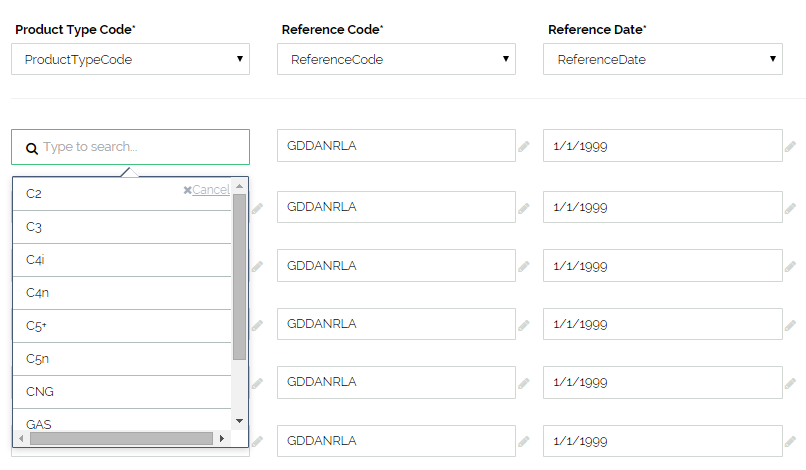Viewport: 806px width, 470px height.
Task: Click the pencil icon beside first GDDANRLA field
Action: 524,147
